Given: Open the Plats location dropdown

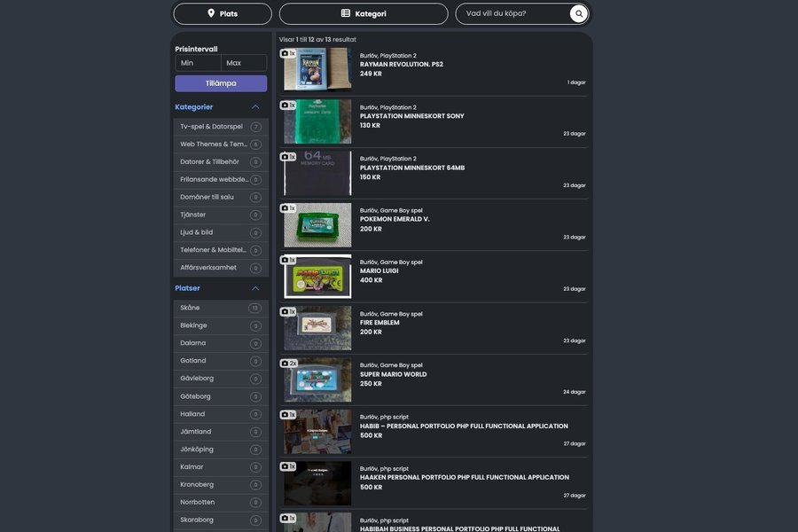Looking at the screenshot, I should tap(223, 14).
